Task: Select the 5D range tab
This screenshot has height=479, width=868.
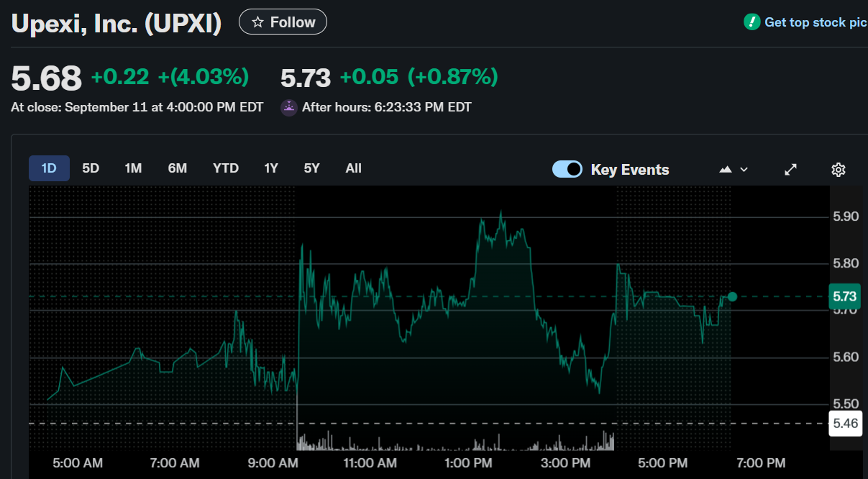Action: 91,168
